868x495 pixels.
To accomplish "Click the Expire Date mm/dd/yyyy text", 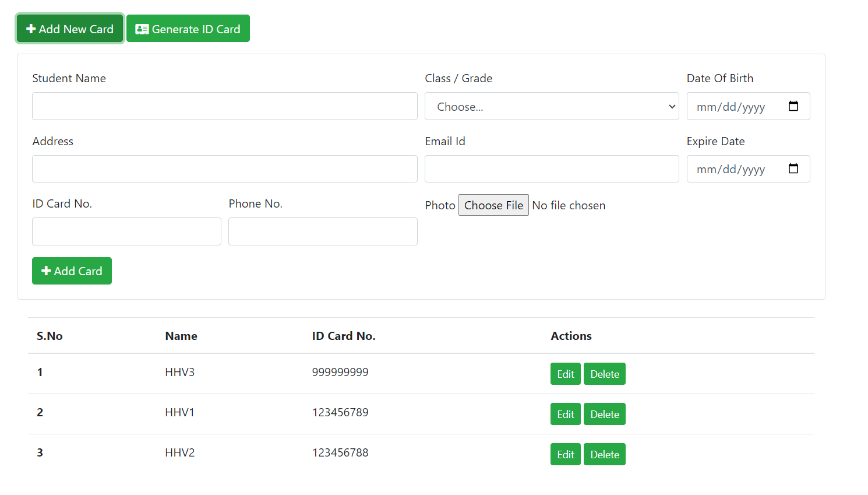I will 731,170.
